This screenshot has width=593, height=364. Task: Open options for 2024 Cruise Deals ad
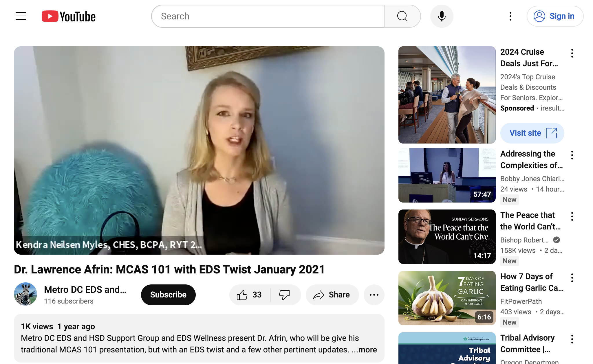click(572, 53)
